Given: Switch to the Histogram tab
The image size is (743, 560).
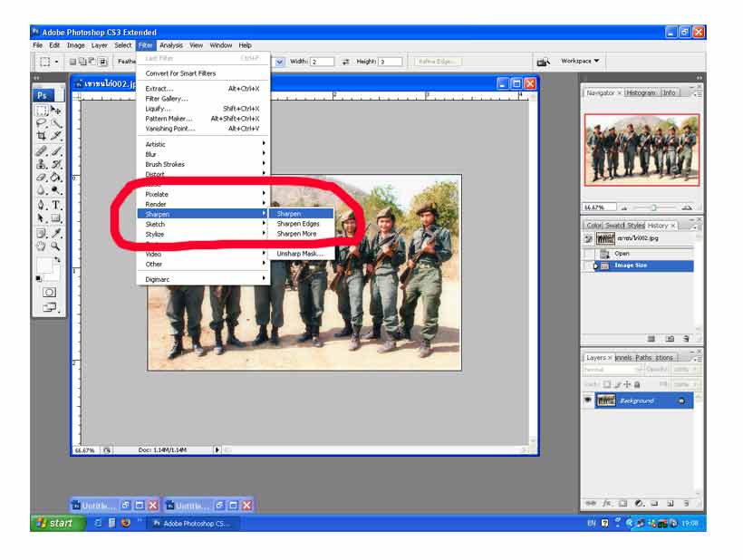Looking at the screenshot, I should pyautogui.click(x=641, y=92).
